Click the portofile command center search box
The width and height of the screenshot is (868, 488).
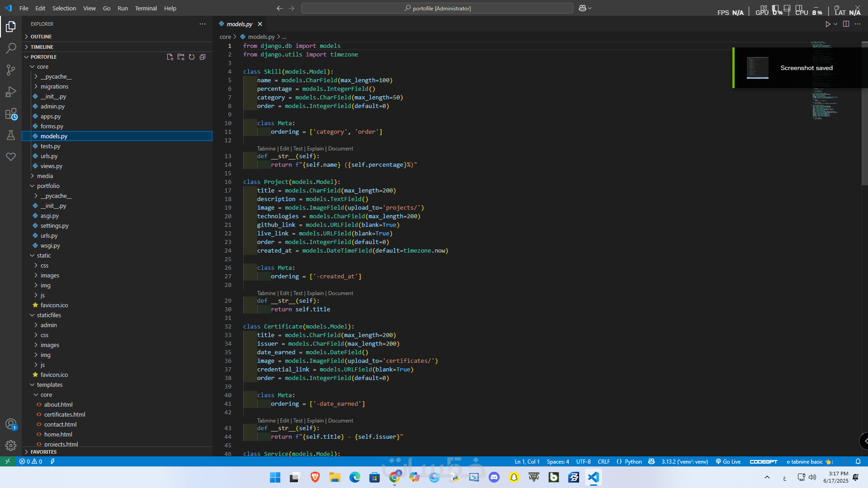click(x=437, y=8)
